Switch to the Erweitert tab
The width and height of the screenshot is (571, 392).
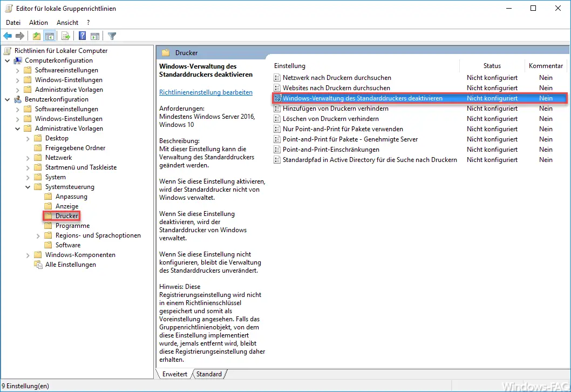tap(174, 374)
